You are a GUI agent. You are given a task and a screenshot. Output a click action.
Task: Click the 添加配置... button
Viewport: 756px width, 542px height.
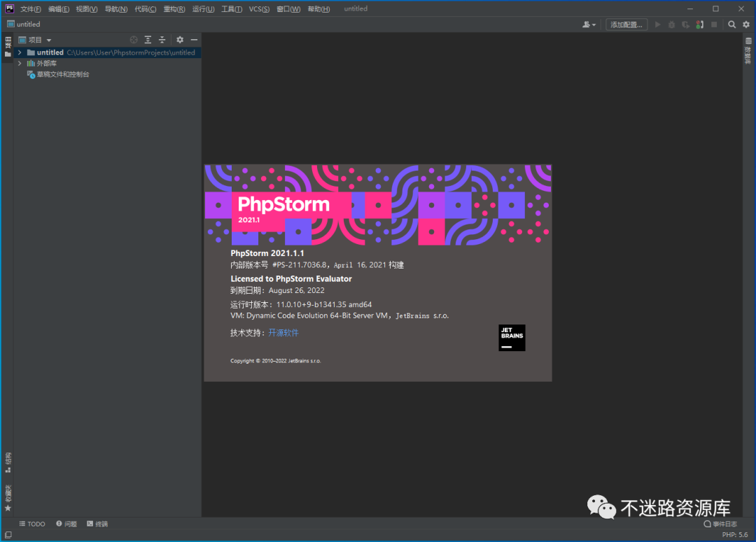[x=626, y=24]
